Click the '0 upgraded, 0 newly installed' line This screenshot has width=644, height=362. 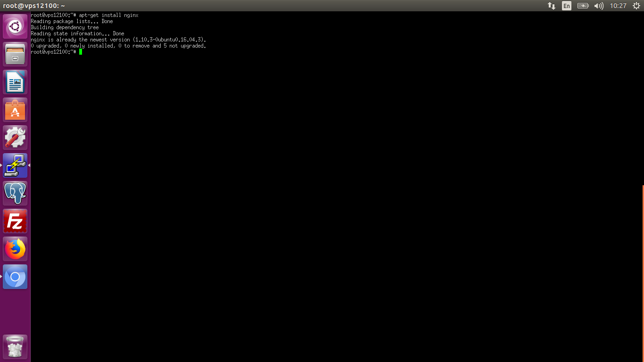118,46
